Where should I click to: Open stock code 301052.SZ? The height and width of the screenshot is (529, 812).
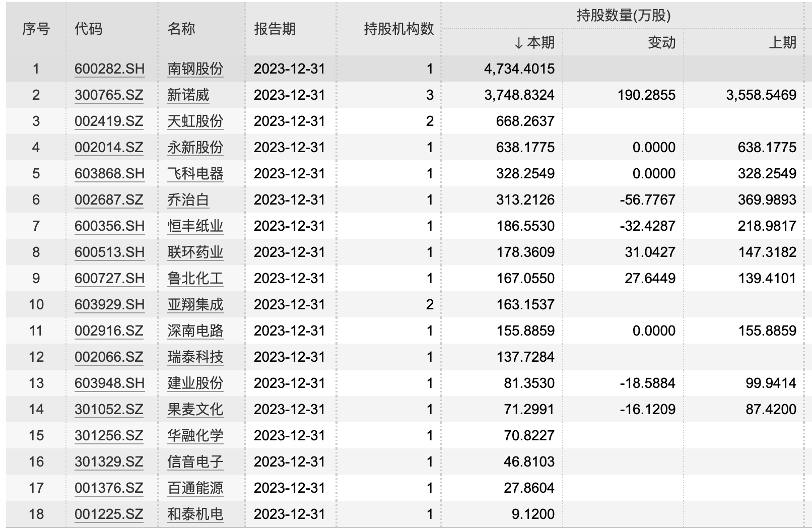click(109, 410)
